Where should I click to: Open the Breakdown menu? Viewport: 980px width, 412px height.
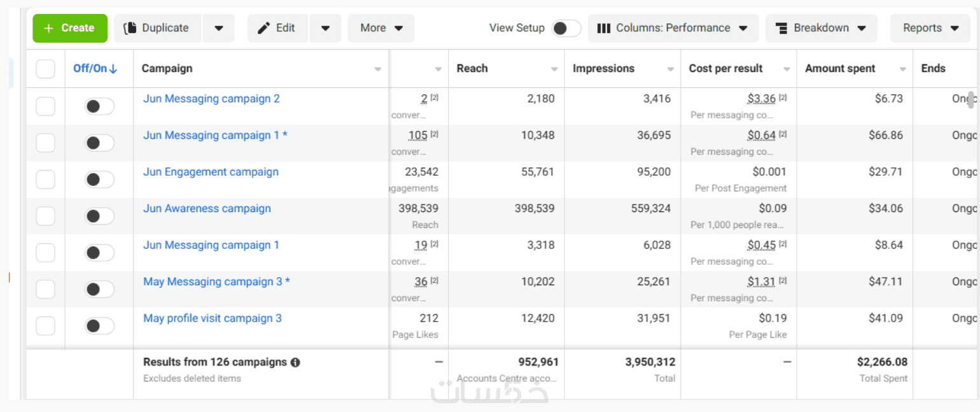pos(821,28)
